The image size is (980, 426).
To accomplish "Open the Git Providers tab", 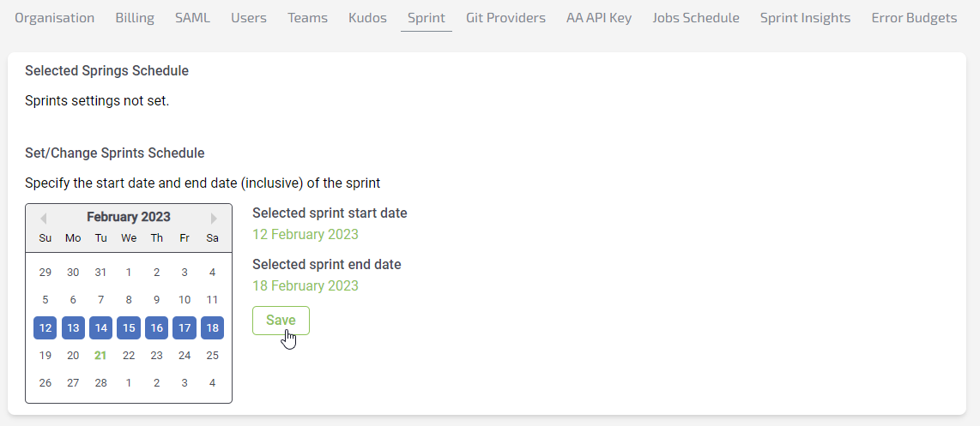I will pos(505,18).
